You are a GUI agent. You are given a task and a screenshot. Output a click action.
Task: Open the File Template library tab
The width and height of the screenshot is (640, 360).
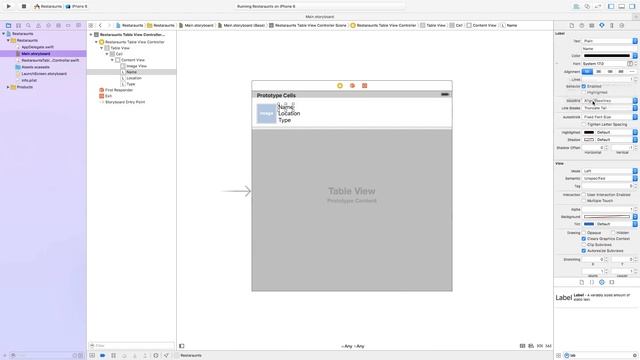point(582,282)
